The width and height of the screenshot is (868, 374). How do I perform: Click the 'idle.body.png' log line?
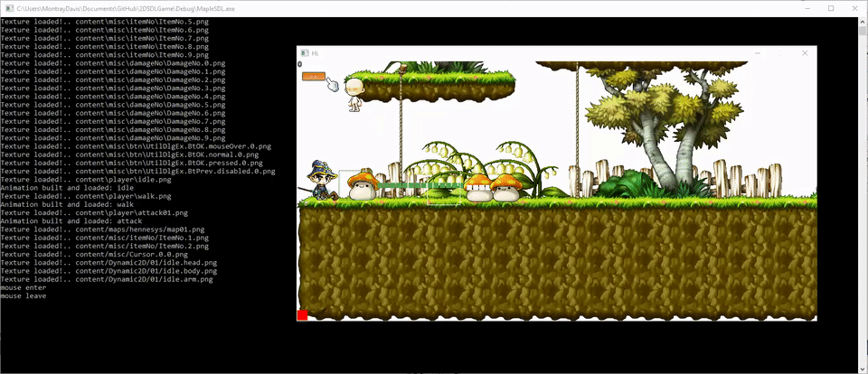point(108,271)
